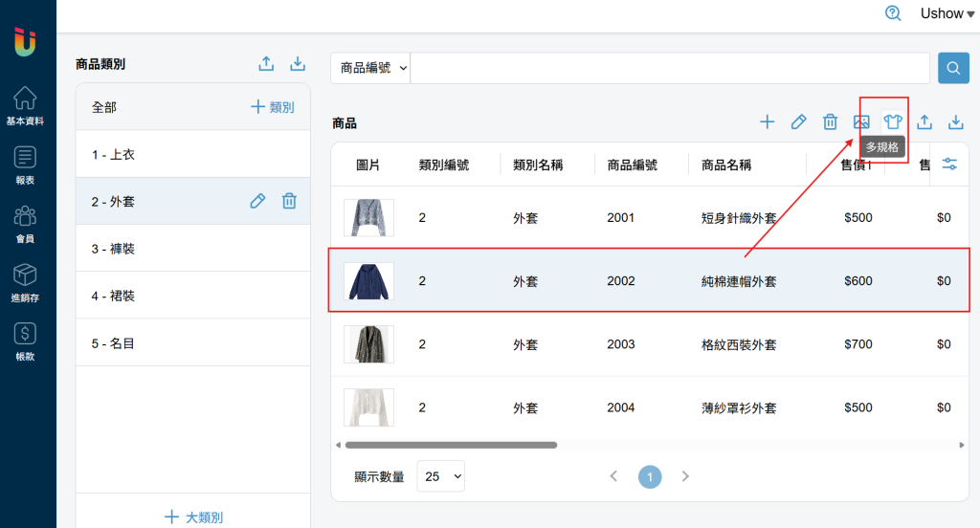The height and width of the screenshot is (528, 980).
Task: Delete product using trash icon in toolbar
Action: pos(830,121)
